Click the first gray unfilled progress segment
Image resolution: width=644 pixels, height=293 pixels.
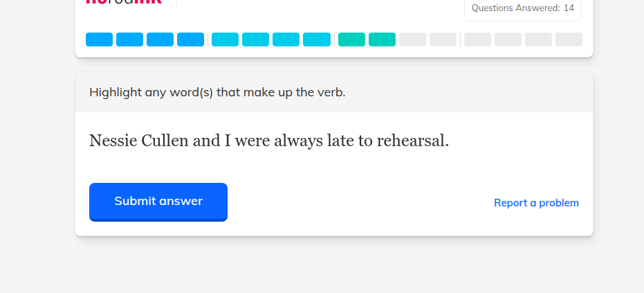point(412,39)
